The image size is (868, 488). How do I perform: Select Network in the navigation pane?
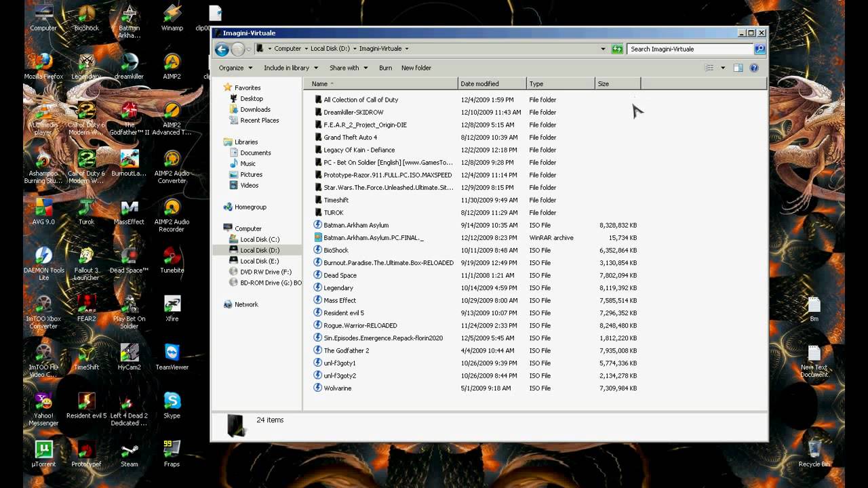pos(246,304)
